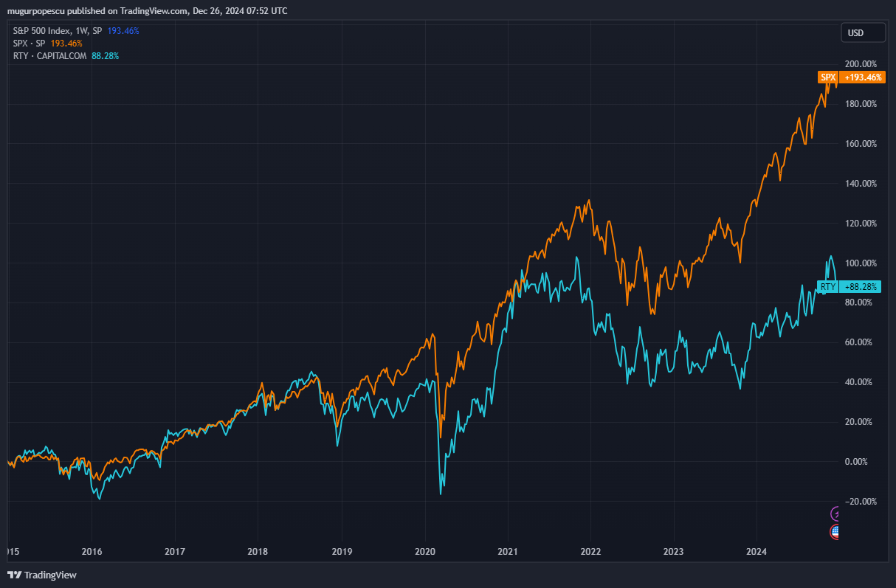Click the US flag economic event icon
The width and height of the screenshot is (896, 588).
coord(835,530)
